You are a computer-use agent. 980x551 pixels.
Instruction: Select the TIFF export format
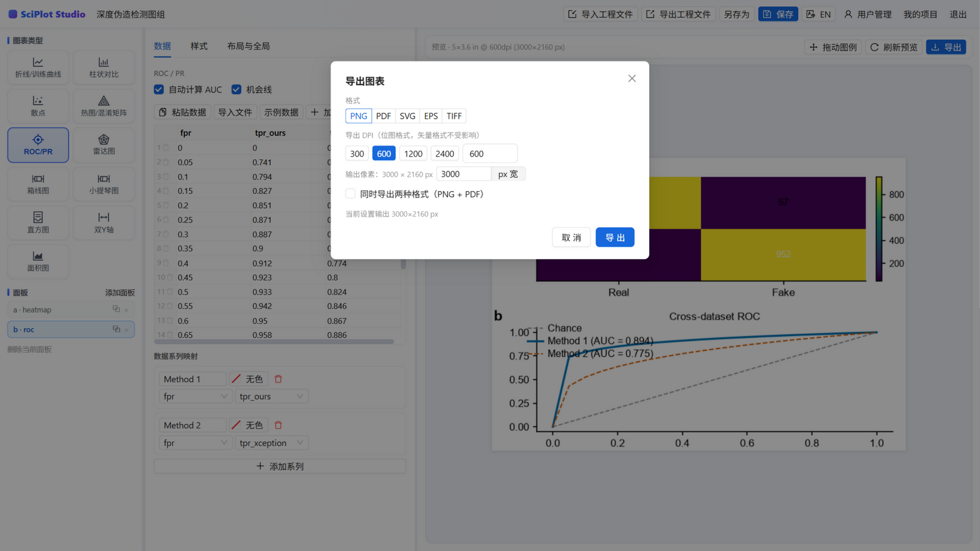tap(454, 116)
